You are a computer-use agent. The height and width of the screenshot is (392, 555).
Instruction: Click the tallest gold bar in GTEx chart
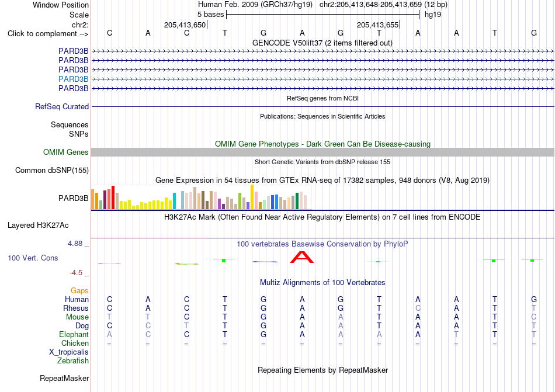[x=252, y=197]
